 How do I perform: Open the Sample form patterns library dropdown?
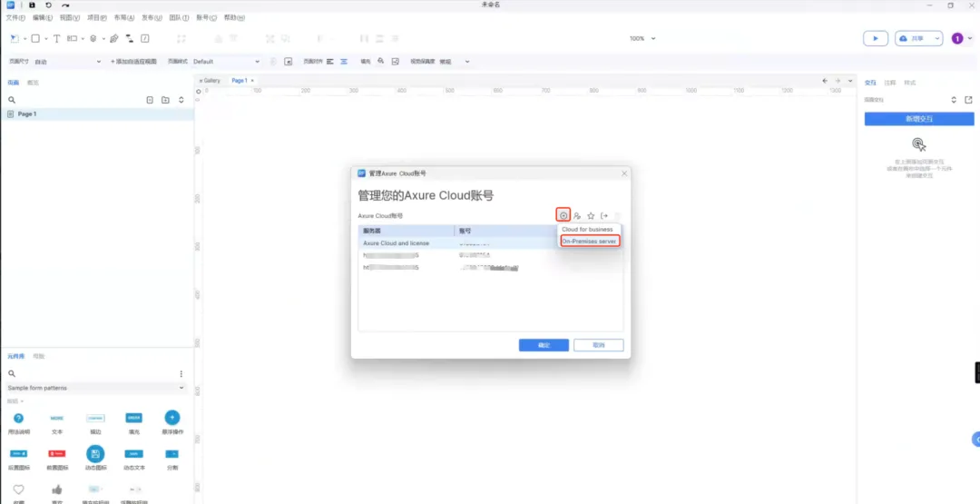pos(96,388)
